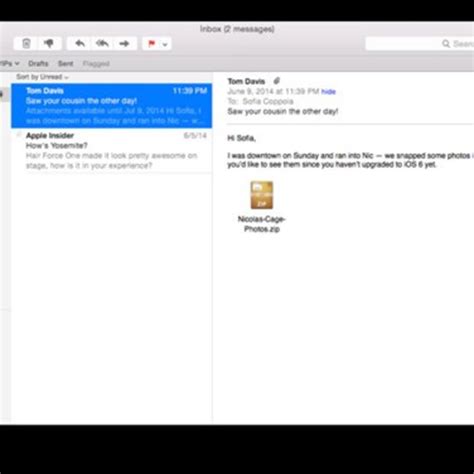
Task: Click the 11:39 PM timestamp in message list
Action: tap(190, 91)
